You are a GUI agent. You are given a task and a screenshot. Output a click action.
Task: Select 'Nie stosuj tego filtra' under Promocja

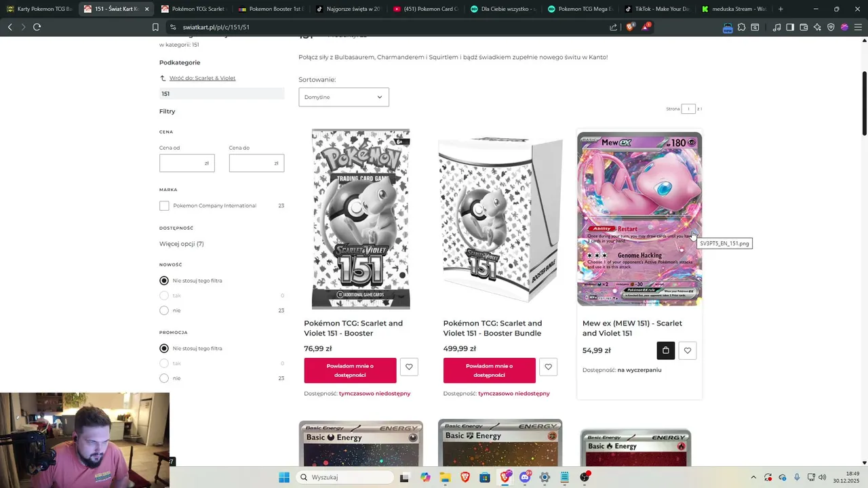[164, 348]
